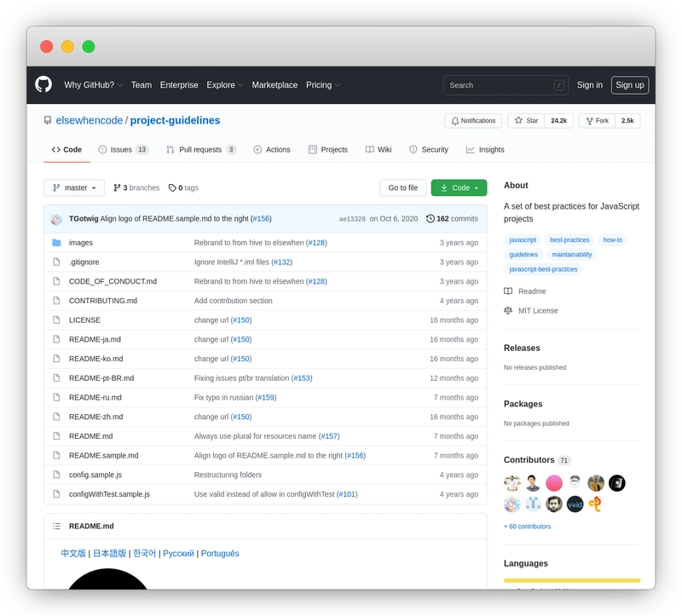This screenshot has height=616, width=682.
Task: View the 3 branches link
Action: click(136, 187)
